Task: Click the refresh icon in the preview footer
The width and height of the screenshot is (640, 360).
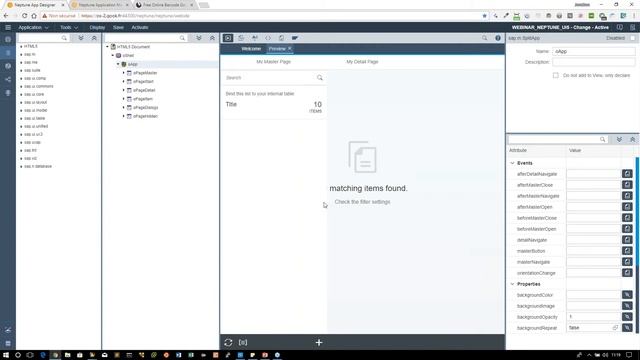Action: (x=228, y=342)
